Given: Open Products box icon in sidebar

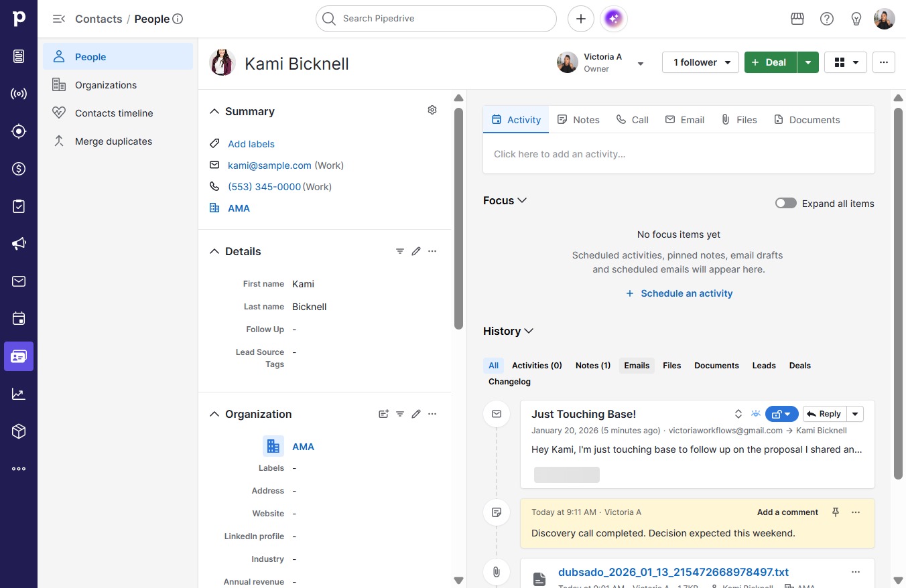Looking at the screenshot, I should pos(19,431).
